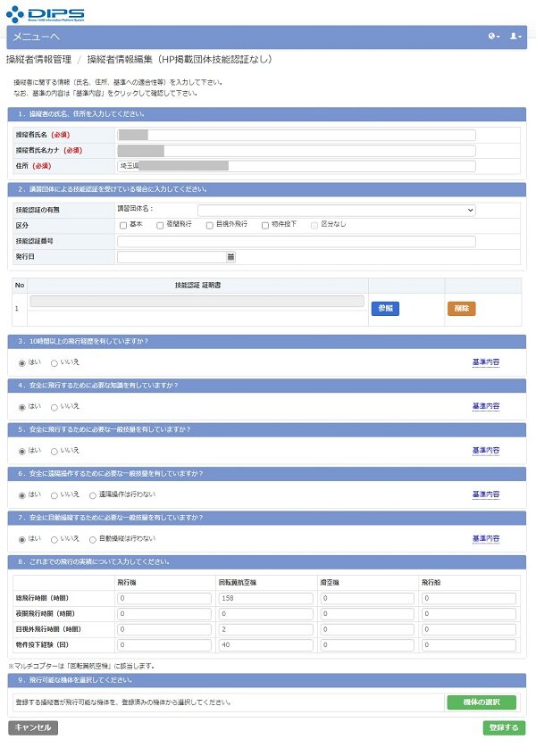Check the 基本 checkbox

pos(123,225)
